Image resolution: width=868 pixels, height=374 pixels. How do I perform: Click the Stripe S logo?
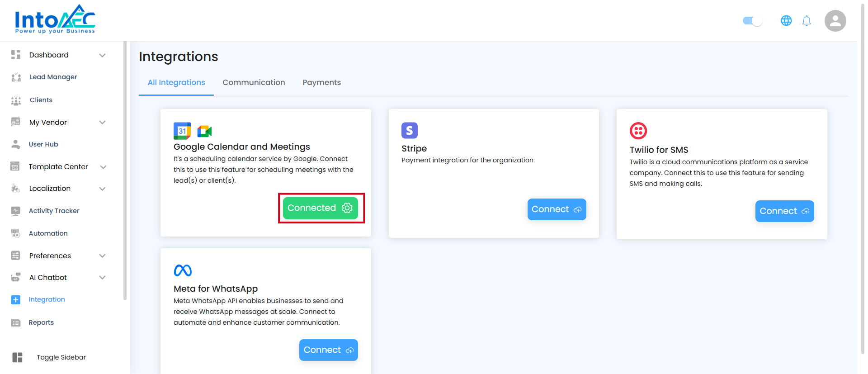pos(410,130)
